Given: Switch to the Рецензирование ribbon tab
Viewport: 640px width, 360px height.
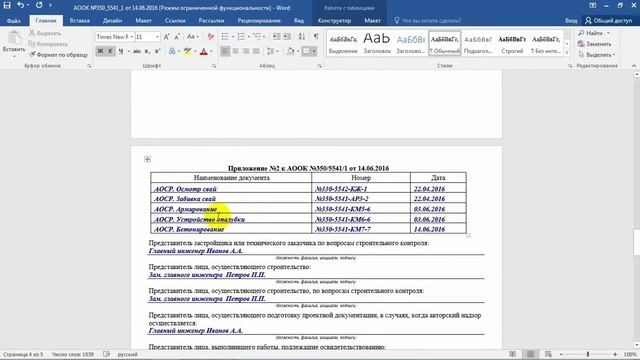Looking at the screenshot, I should [259, 20].
